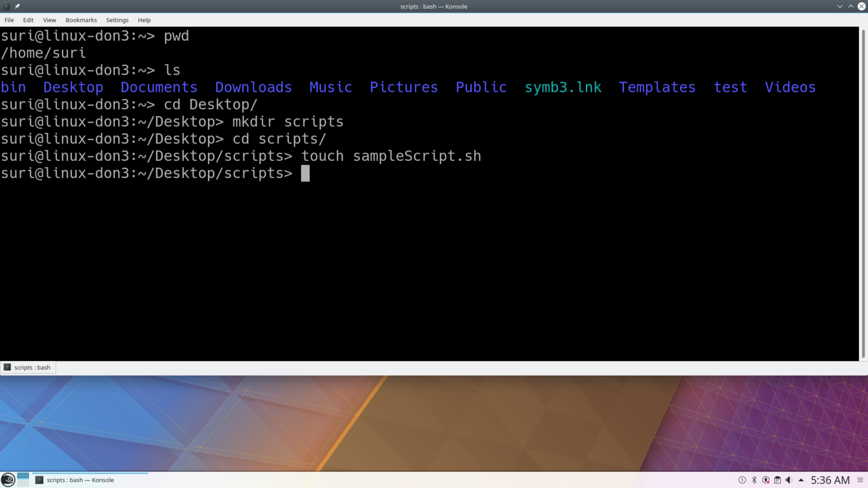Click the 5:36 AM clock
Screen dimensions: 868x488
(830, 480)
